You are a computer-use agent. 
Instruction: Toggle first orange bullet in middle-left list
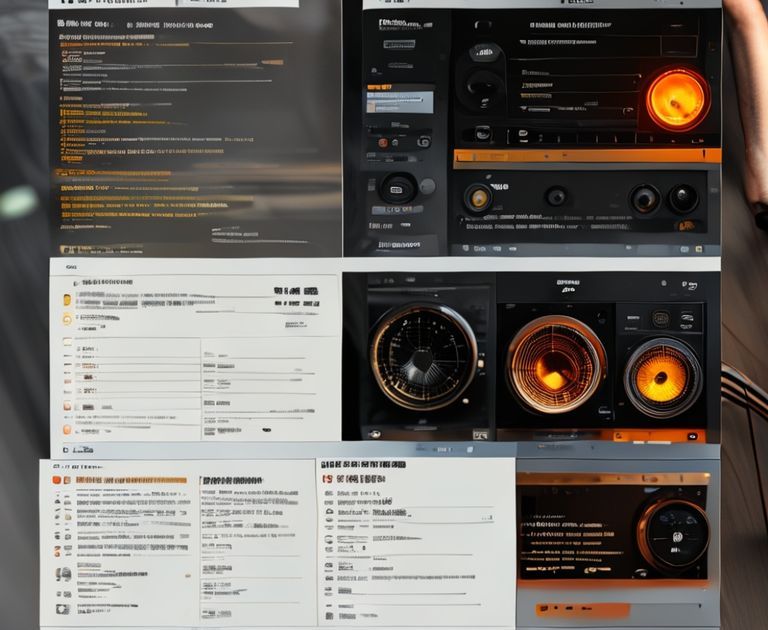pos(67,299)
